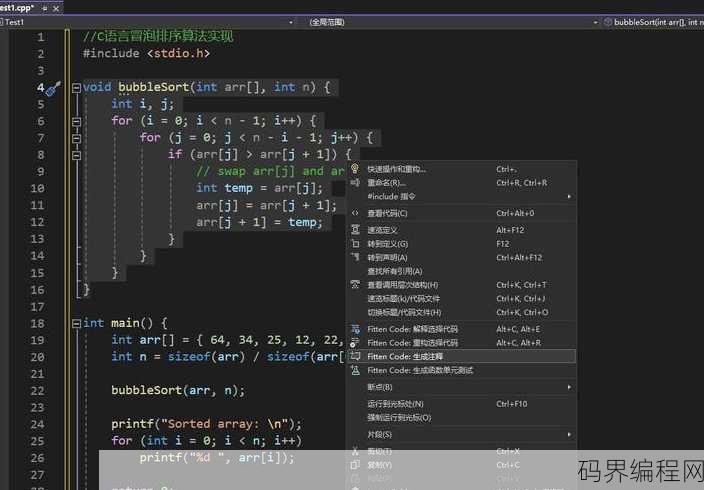Click the Ctrl+F10 shortcut text in the menu

[x=512, y=404]
